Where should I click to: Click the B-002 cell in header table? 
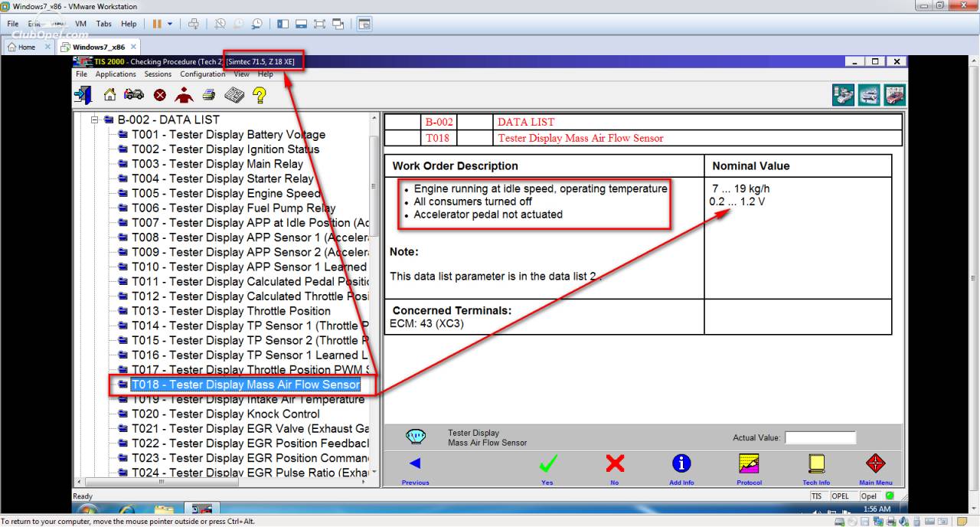click(x=439, y=122)
